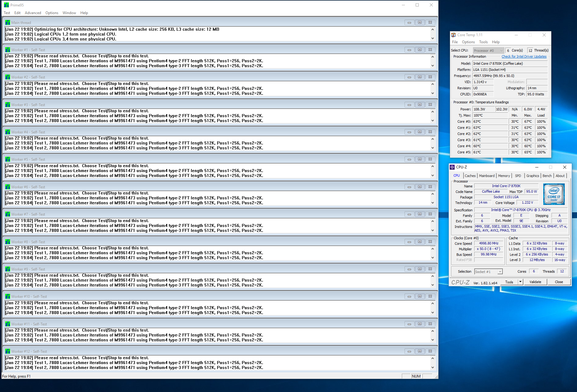Click the Intel Core i7 logo in CPU-Z
This screenshot has height=392, width=577.
pos(554,194)
